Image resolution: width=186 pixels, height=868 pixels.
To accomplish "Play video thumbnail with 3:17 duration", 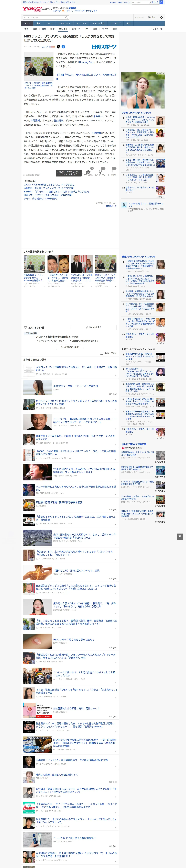I will click(x=160, y=402).
